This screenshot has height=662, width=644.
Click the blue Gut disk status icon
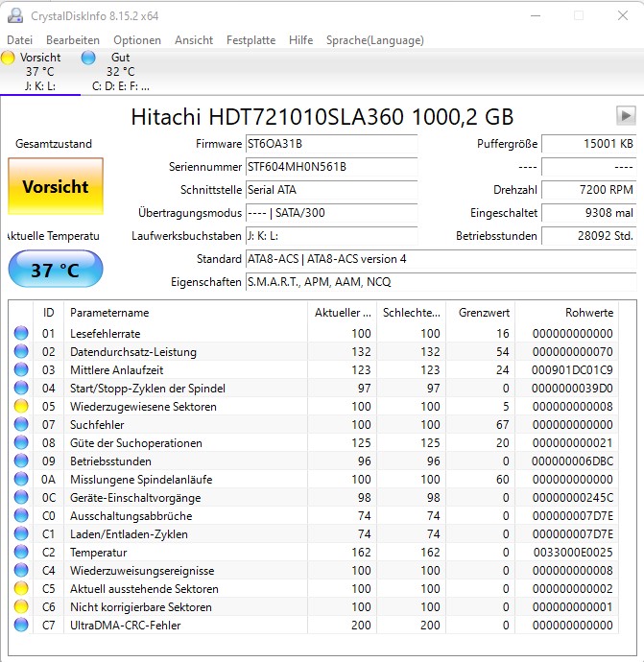click(88, 58)
